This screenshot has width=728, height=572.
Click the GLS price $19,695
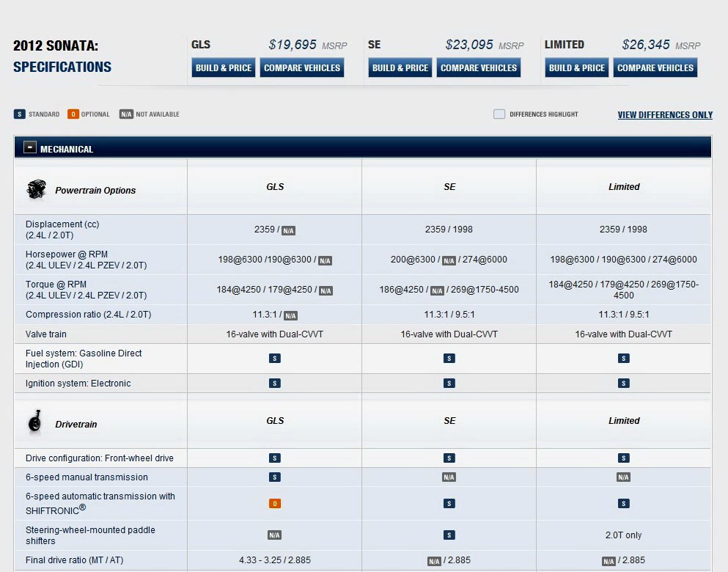[x=293, y=45]
